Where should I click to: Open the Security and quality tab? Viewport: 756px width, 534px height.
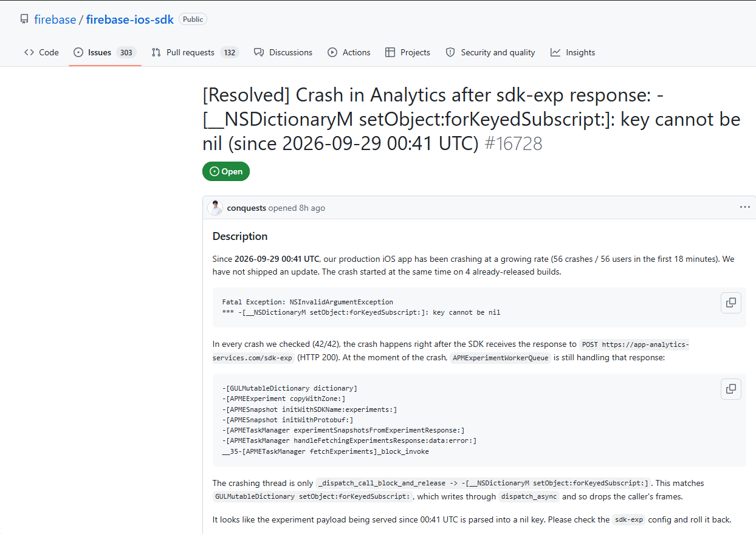click(x=490, y=52)
